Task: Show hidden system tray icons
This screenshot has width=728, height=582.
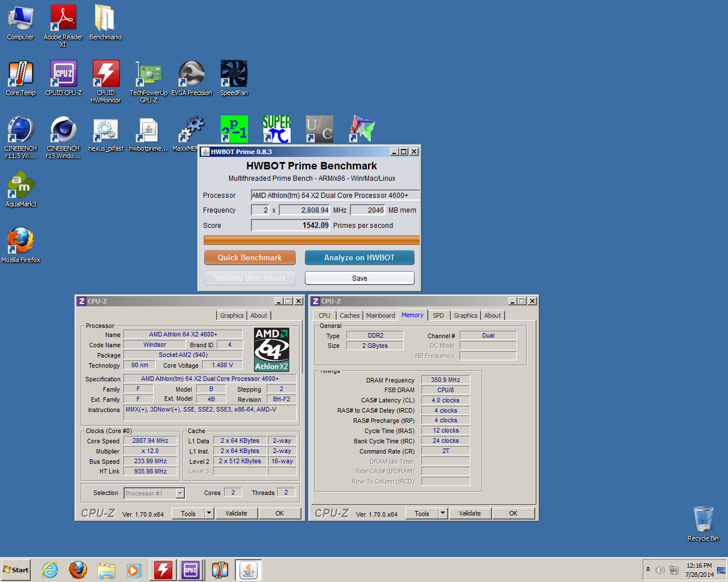Action: tap(648, 569)
